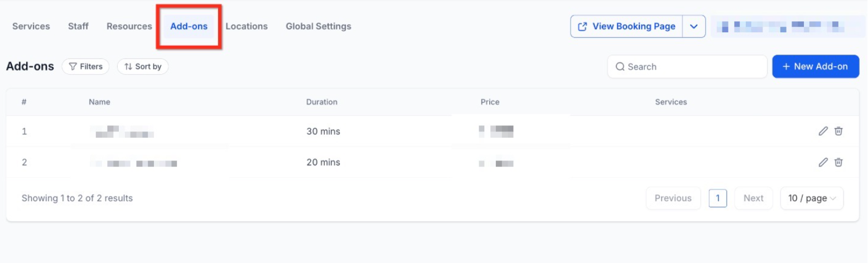
Task: Open the Filters funnel button
Action: (x=85, y=67)
